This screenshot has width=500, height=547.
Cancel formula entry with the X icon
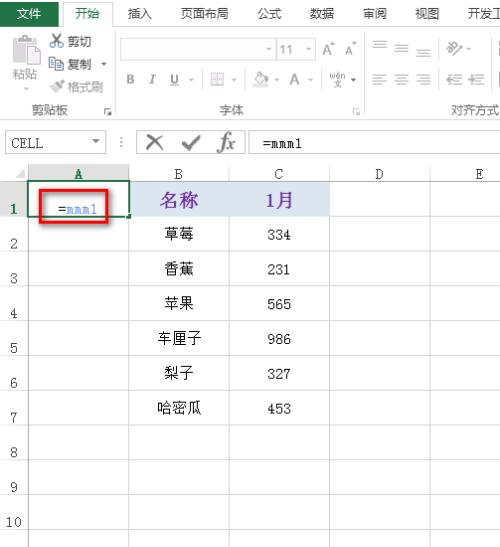[155, 143]
